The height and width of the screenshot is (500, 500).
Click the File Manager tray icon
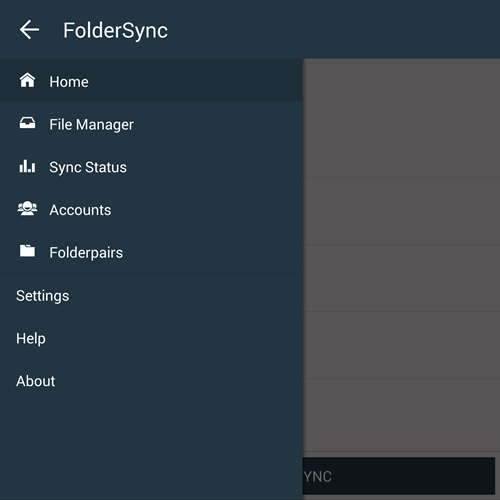[27, 123]
